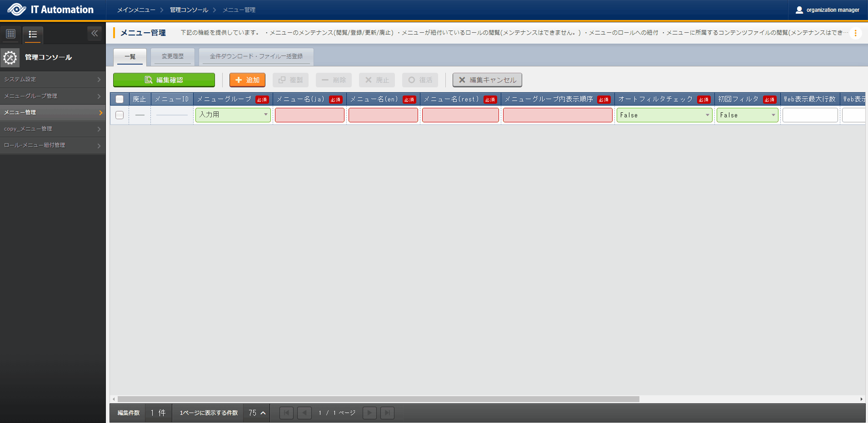Open the オートフィルタチェック False dropdown
The image size is (868, 423).
664,115
